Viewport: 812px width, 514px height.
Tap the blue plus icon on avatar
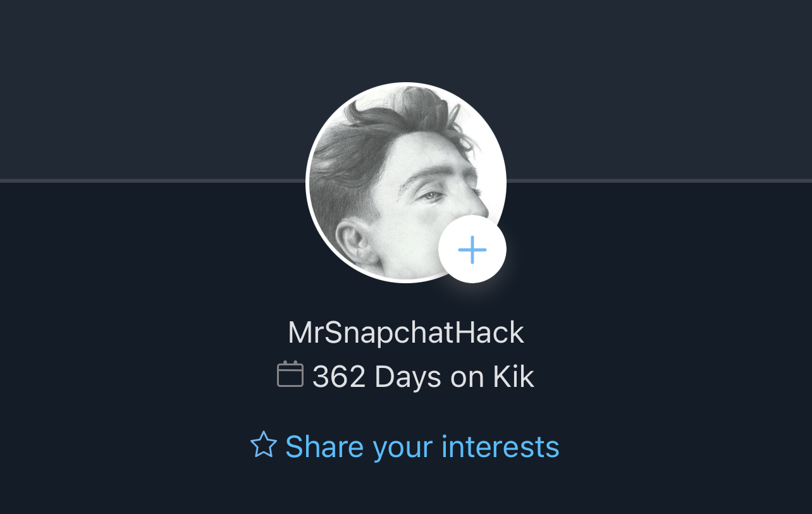tap(472, 250)
